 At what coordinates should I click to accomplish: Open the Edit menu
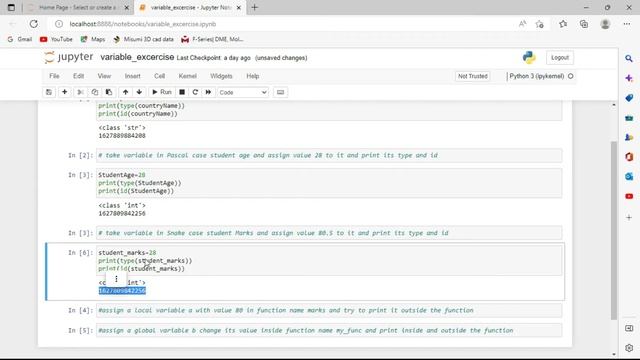pos(78,76)
